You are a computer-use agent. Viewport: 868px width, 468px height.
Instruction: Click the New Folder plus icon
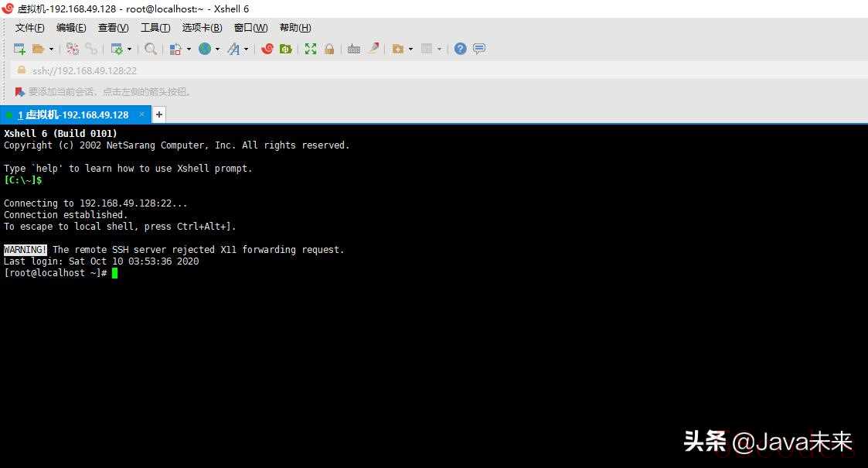coord(397,49)
